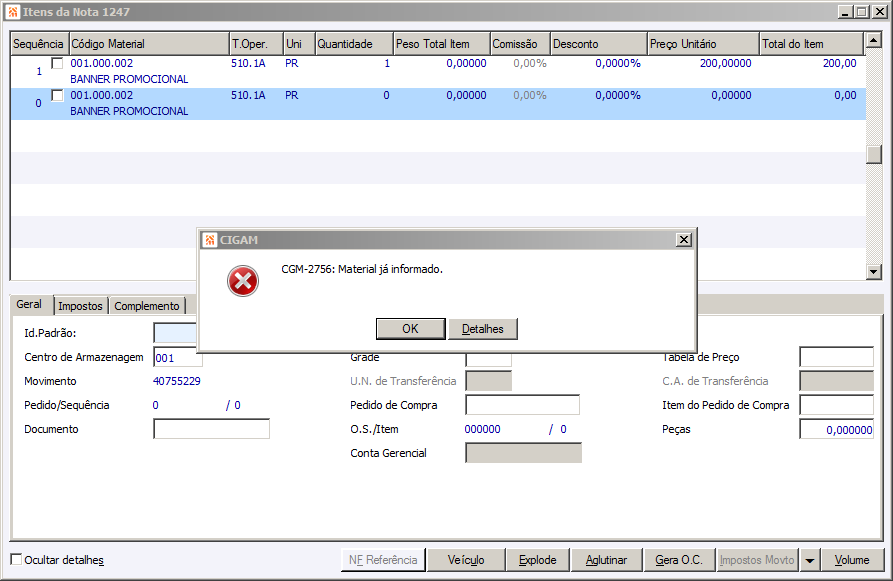Check the box on sequence 1 row
The width and height of the screenshot is (893, 581).
point(57,63)
